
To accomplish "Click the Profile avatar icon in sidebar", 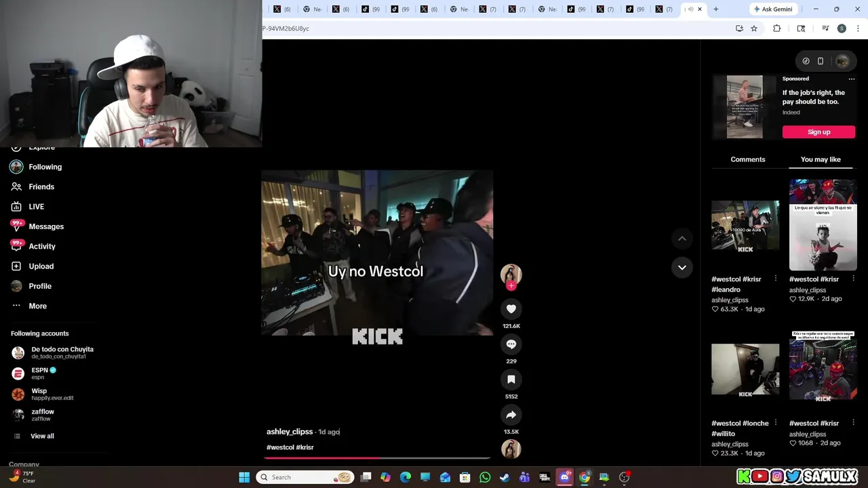I will click(16, 286).
